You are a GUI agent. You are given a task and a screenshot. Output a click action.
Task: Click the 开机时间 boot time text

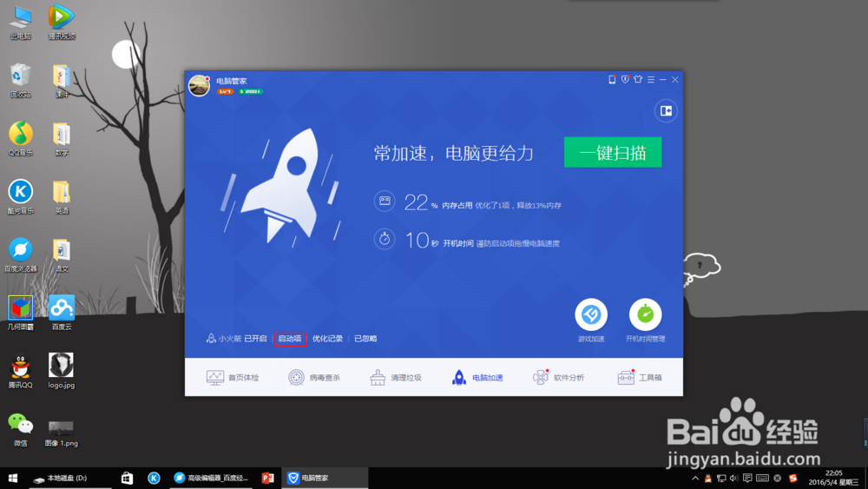coord(457,243)
